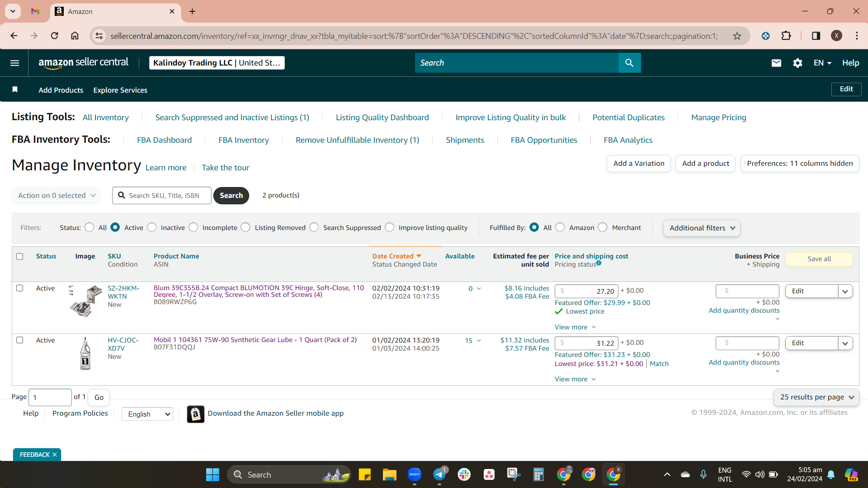Open the FBA Dashboard tool
Screen dimensions: 868x488
click(x=165, y=140)
